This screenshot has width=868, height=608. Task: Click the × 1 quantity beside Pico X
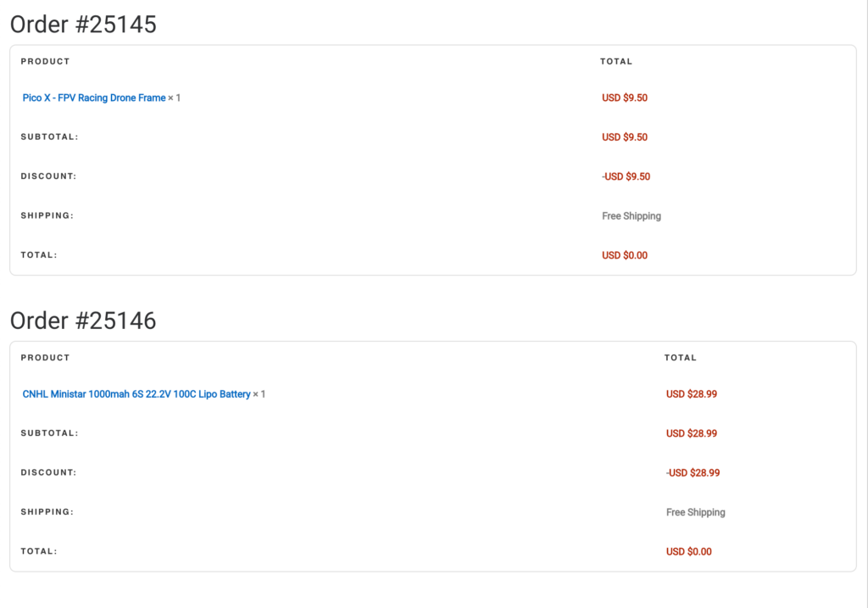[175, 98]
